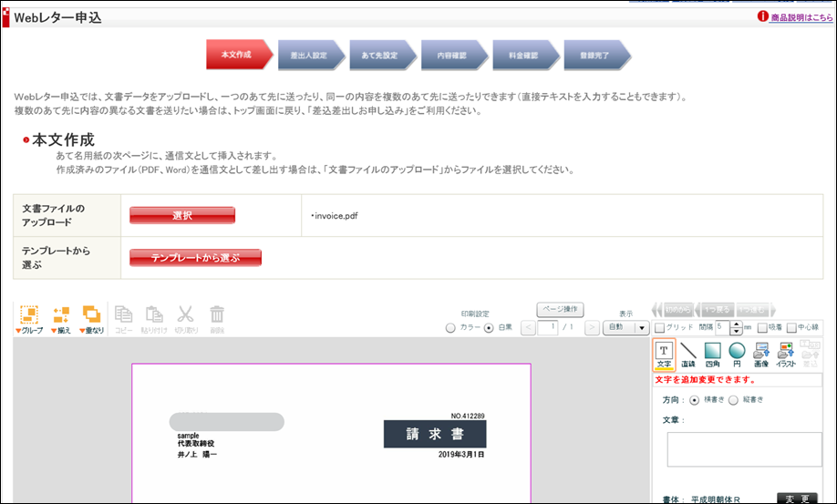Click the 文章 text area
This screenshot has width=837, height=504.
coord(744,449)
